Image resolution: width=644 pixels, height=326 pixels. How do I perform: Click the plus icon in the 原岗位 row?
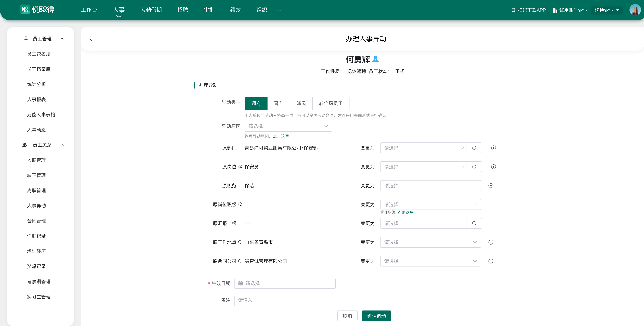493,167
